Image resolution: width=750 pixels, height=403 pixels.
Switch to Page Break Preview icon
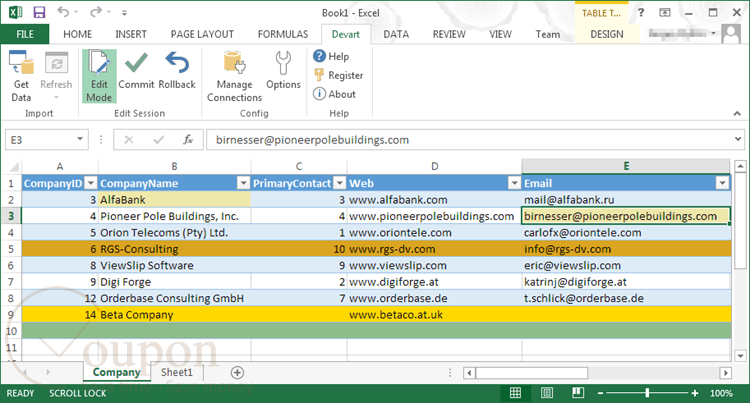578,393
